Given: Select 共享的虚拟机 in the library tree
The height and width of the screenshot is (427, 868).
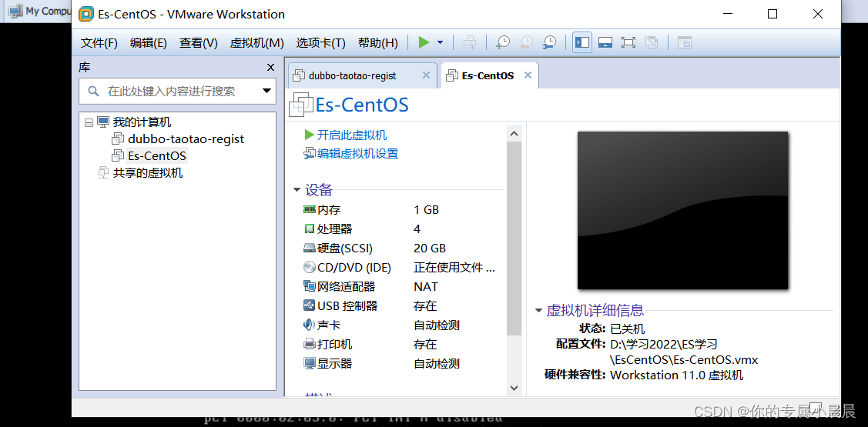Looking at the screenshot, I should (148, 173).
